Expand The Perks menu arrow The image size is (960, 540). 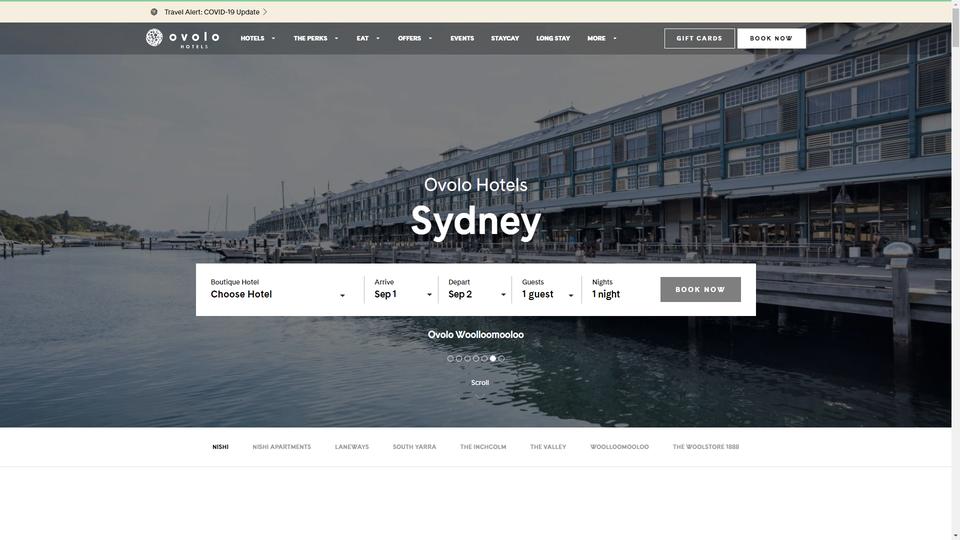tap(336, 38)
